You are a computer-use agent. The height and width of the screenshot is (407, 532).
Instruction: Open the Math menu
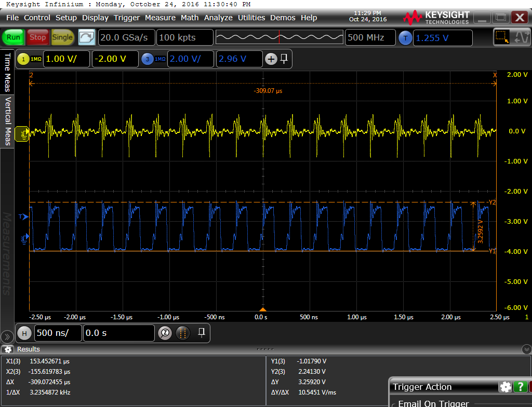click(x=190, y=18)
